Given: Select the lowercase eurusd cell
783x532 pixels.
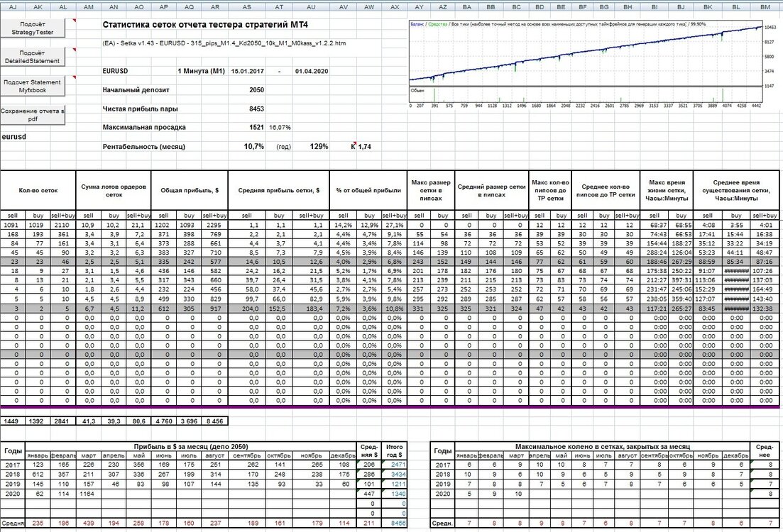Looking at the screenshot, I should coord(14,136).
